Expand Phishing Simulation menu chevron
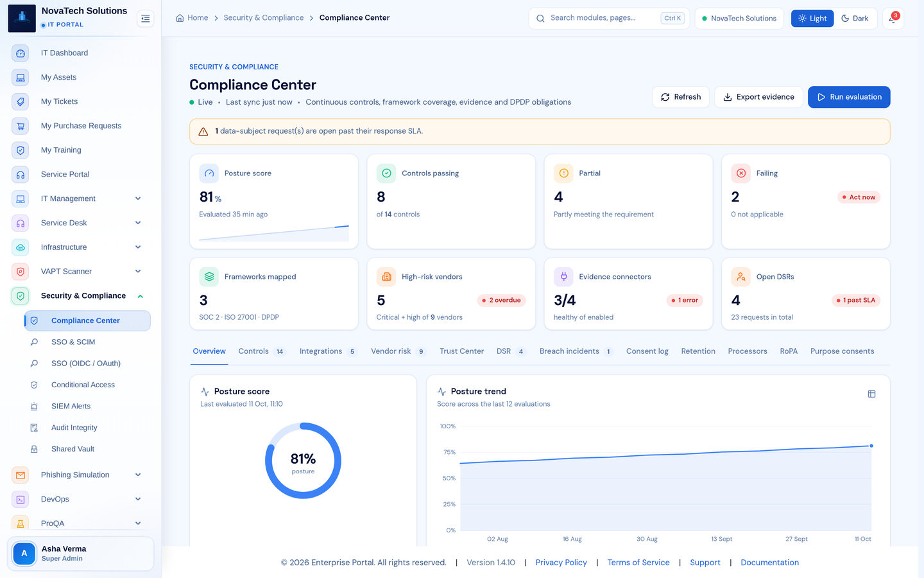This screenshot has height=578, width=924. click(x=138, y=475)
